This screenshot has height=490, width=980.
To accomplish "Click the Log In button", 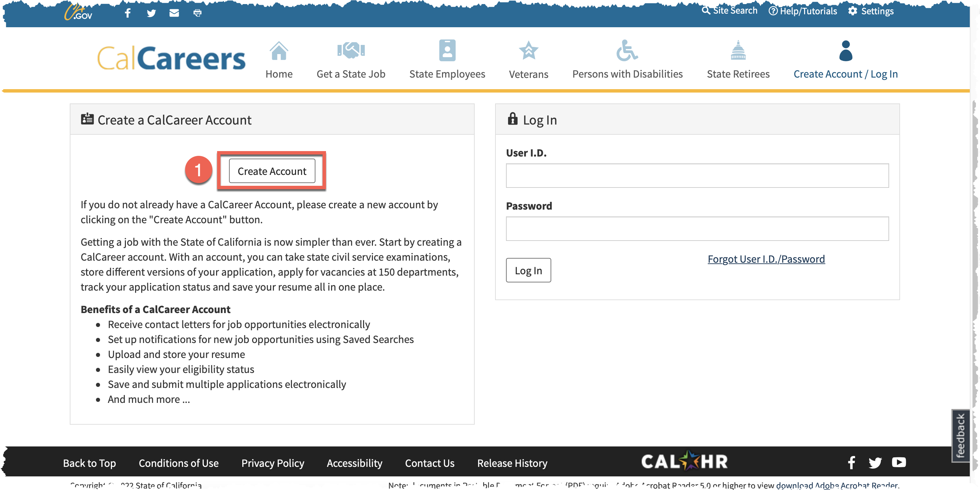I will pos(528,271).
